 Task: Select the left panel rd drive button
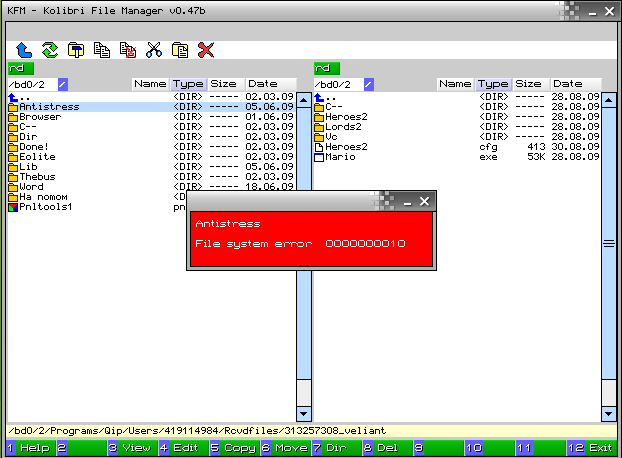pyautogui.click(x=20, y=68)
